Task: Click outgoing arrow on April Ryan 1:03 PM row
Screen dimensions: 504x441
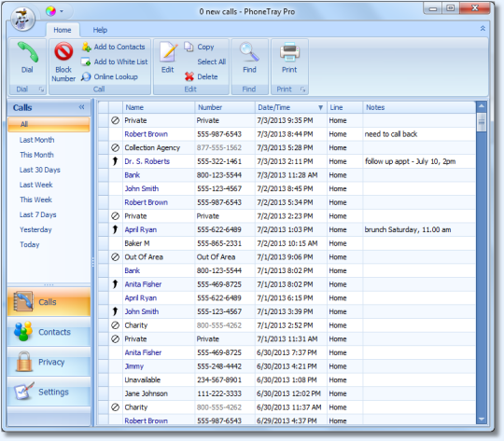Action: tap(115, 229)
